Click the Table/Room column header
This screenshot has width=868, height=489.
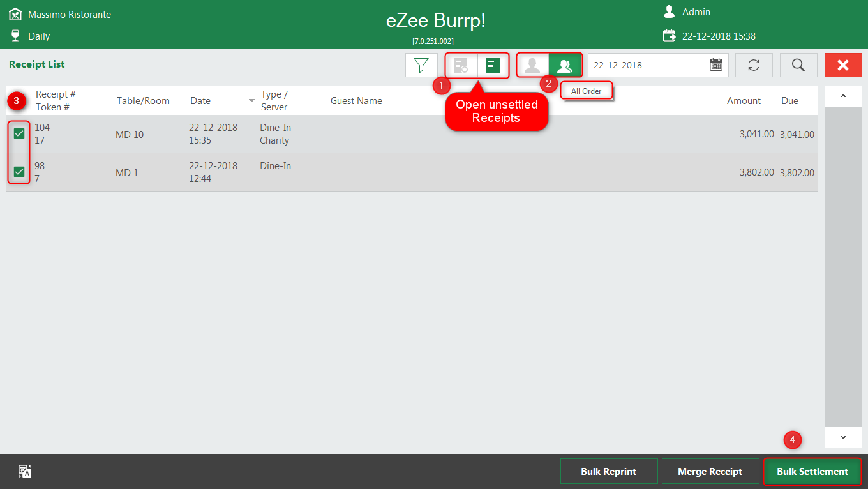point(143,101)
